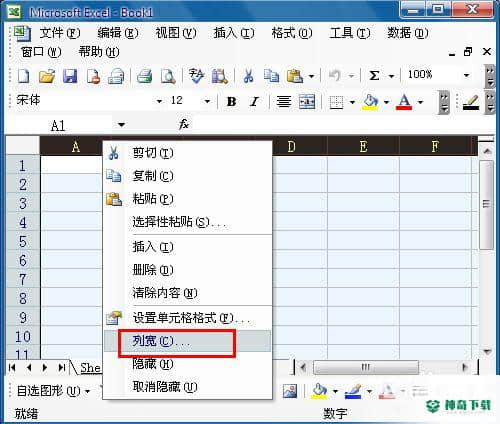Open Print Preview with the magnifier icon

click(168, 76)
